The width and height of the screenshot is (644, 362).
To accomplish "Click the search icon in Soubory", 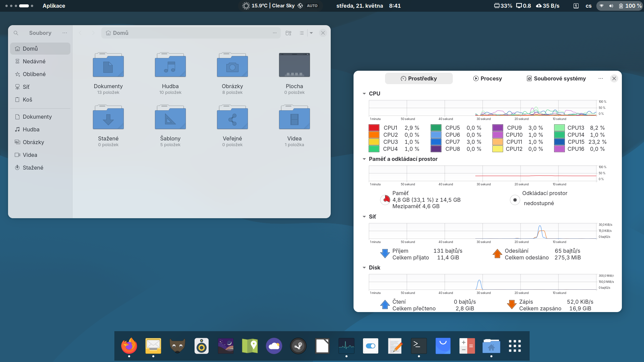I will pos(16,33).
